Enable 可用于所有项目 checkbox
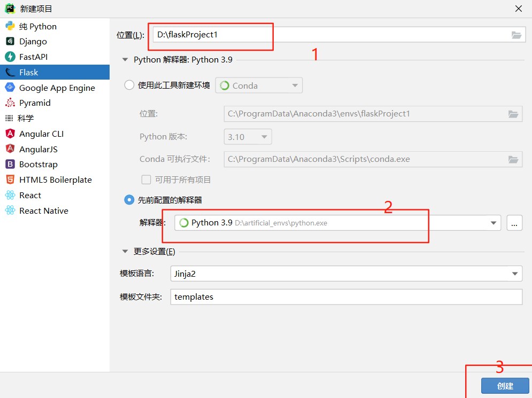 (x=146, y=180)
